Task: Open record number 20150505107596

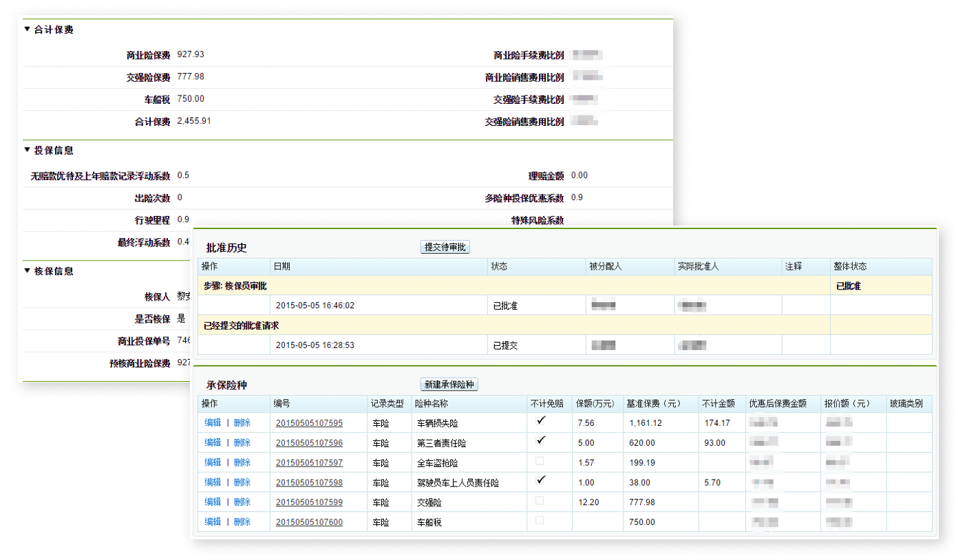Action: [309, 443]
